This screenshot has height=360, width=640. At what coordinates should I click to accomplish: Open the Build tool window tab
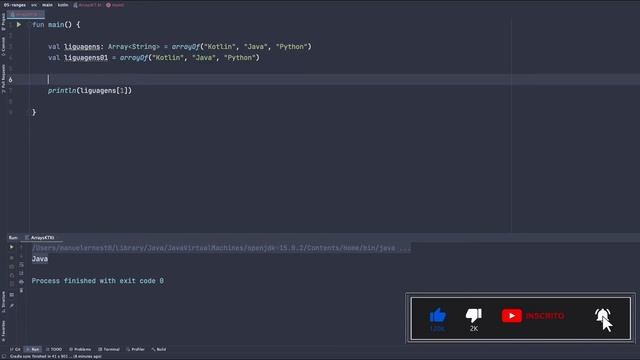click(x=159, y=349)
